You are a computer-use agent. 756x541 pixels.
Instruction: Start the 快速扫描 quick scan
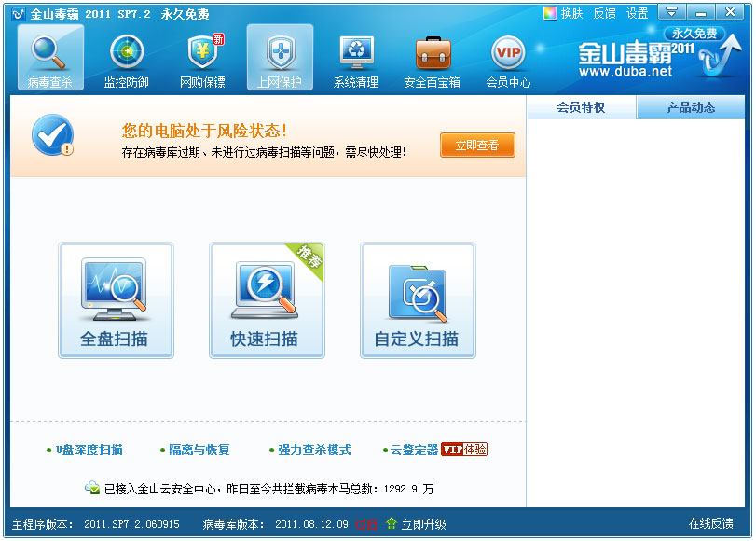(x=267, y=300)
